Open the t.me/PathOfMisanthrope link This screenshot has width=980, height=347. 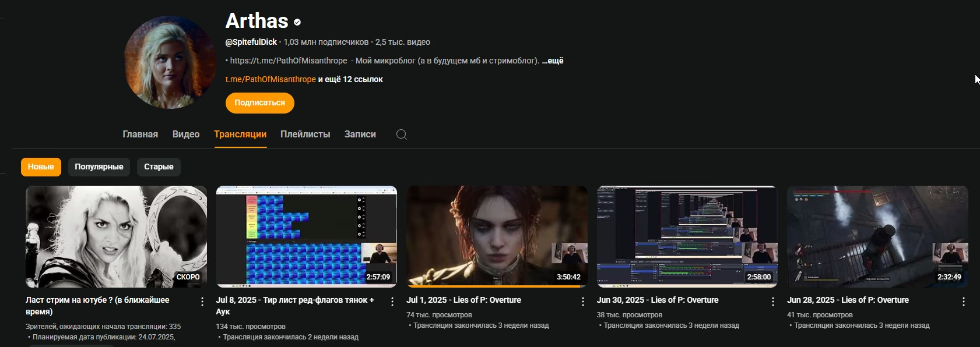(271, 79)
